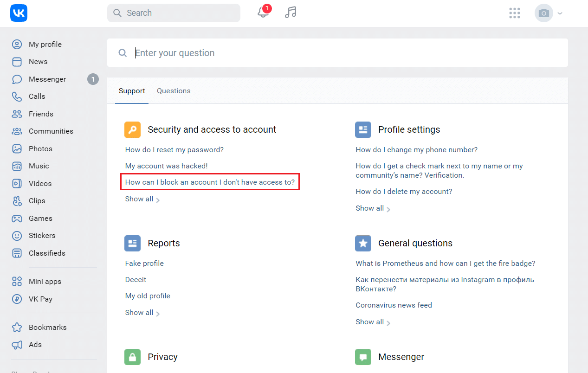This screenshot has width=588, height=373.
Task: Open the Instagram materials transfer article
Action: (x=445, y=284)
